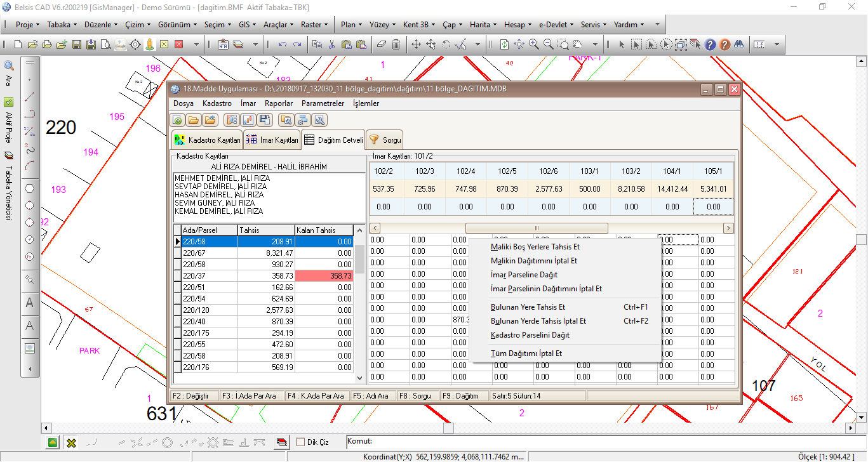868x462 pixels.
Task: Click the blue question mark help icon
Action: (x=710, y=44)
